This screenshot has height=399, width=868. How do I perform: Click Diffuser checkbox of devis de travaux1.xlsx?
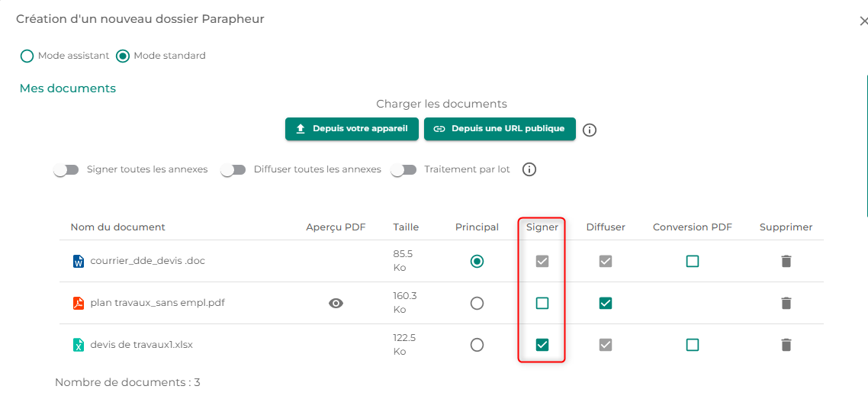tap(606, 345)
